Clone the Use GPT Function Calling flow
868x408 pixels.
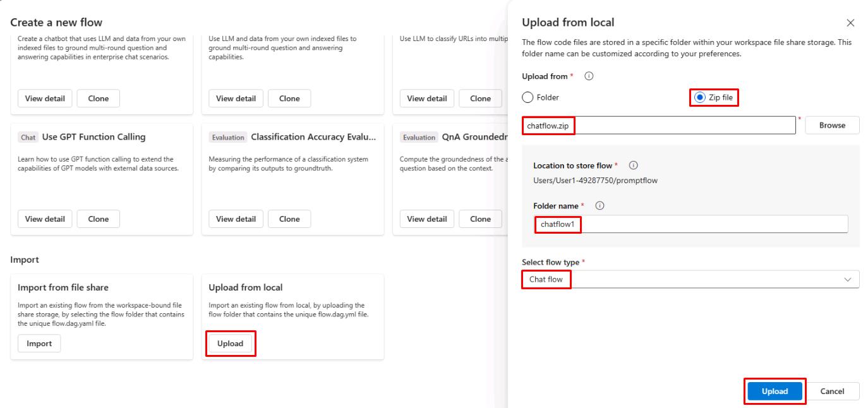pyautogui.click(x=98, y=219)
